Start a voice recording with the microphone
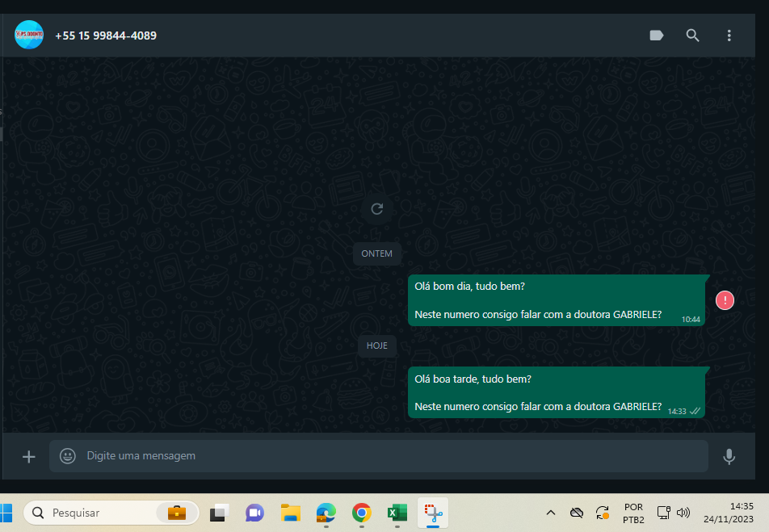Screen dimensions: 769x532 click(x=729, y=456)
